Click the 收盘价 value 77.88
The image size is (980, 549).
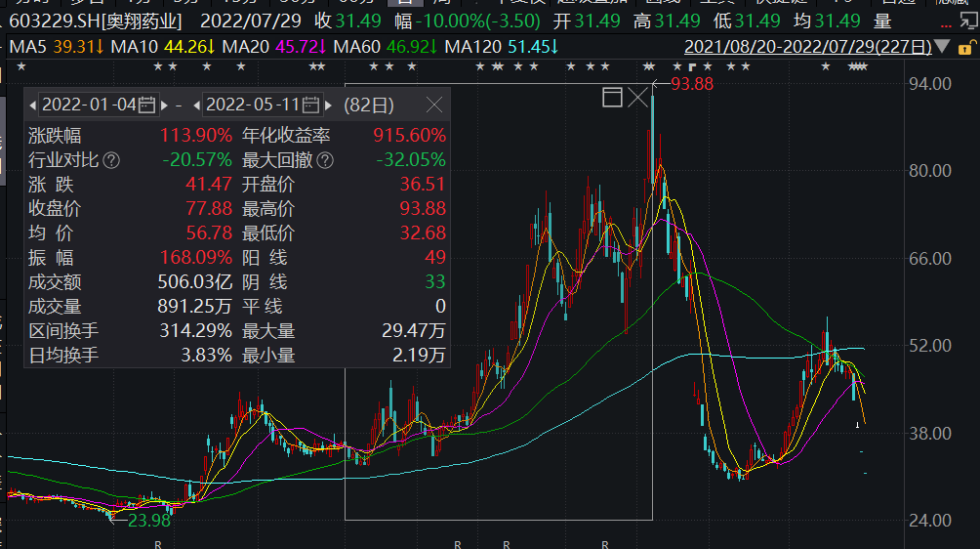coord(209,208)
